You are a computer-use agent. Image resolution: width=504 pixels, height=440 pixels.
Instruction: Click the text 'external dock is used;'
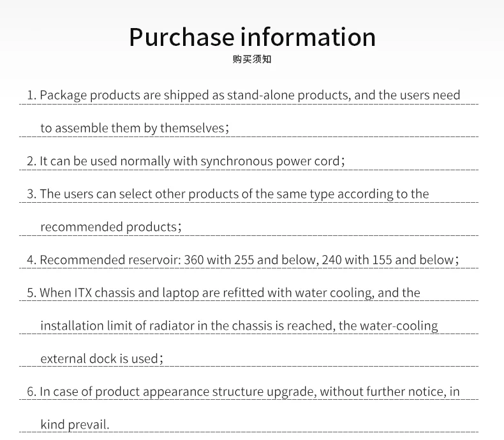pyautogui.click(x=101, y=359)
